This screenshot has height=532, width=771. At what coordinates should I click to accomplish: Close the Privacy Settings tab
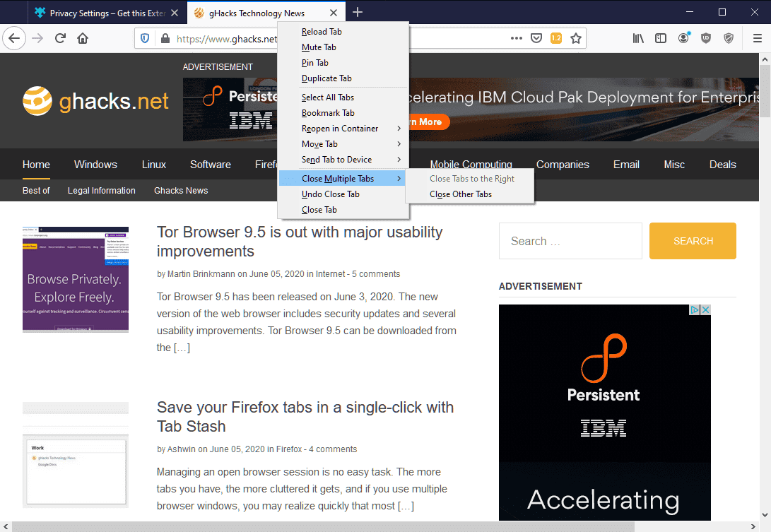(x=175, y=13)
